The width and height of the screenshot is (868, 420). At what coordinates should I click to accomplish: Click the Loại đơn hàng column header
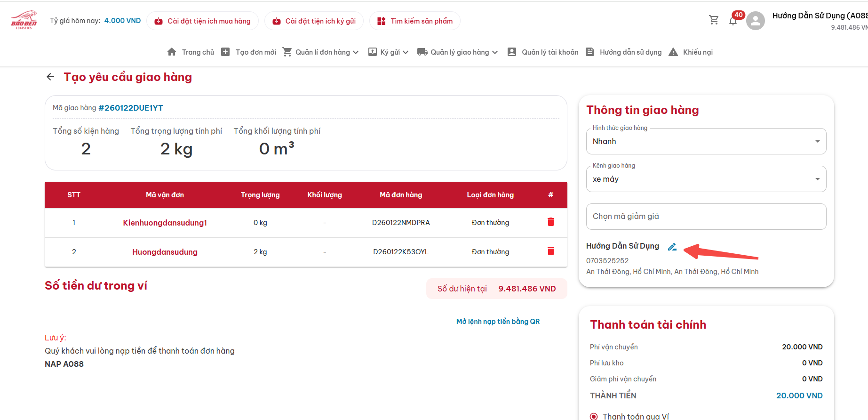click(490, 195)
